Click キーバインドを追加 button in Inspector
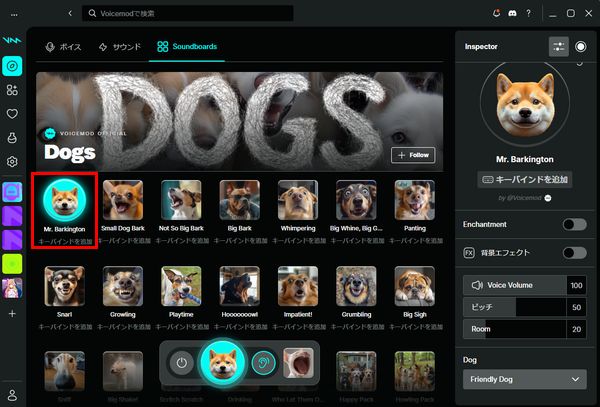This screenshot has width=600, height=407. pos(525,179)
